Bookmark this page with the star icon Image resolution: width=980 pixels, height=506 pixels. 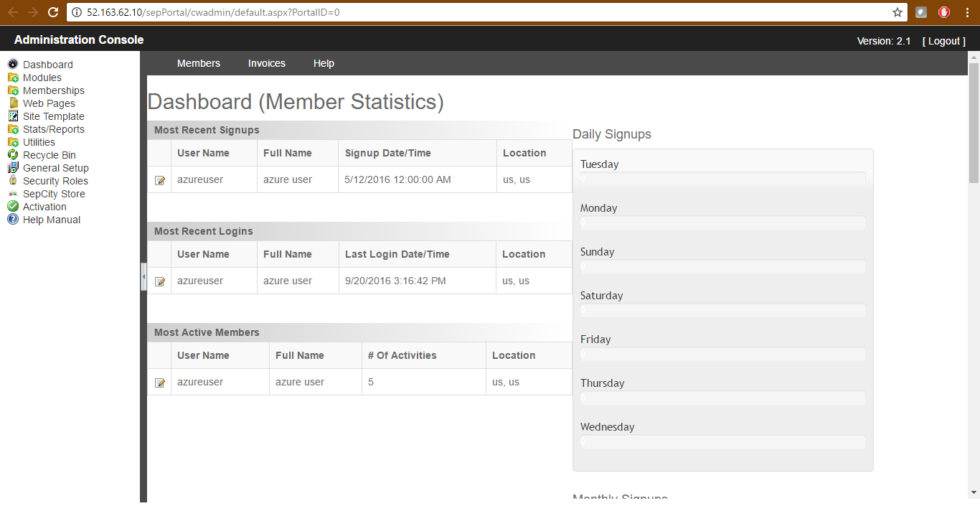(x=897, y=12)
